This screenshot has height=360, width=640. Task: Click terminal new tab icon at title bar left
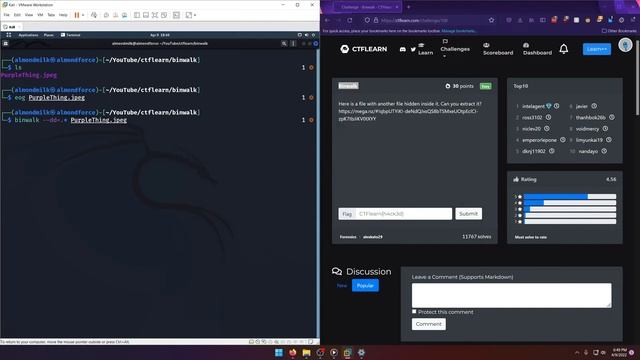[6, 43]
